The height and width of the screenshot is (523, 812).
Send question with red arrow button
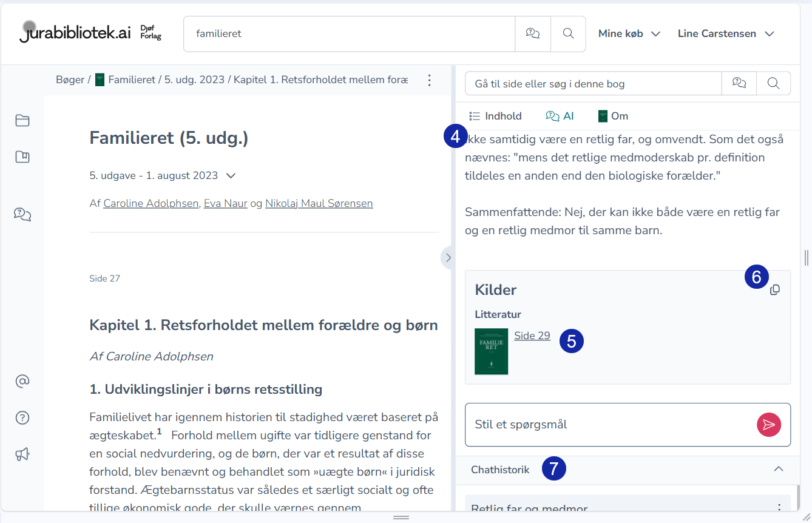coord(769,425)
